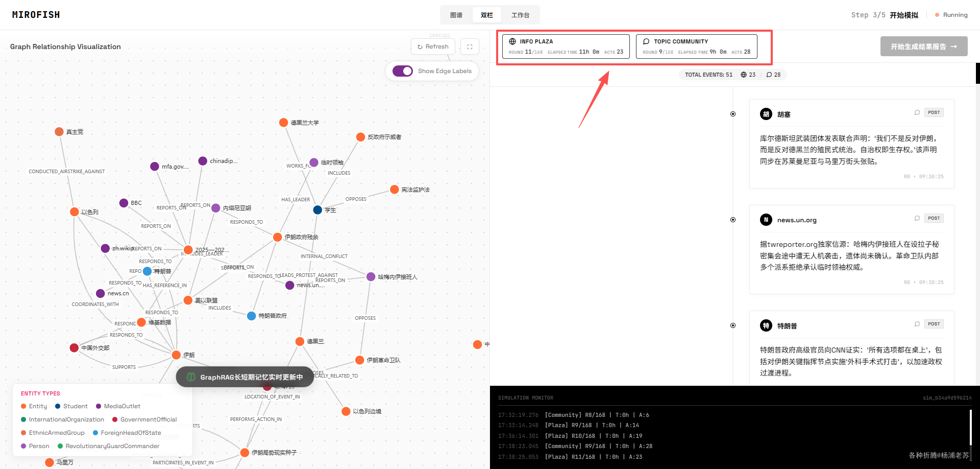The width and height of the screenshot is (980, 469).
Task: Click the MIROFISH logo
Action: pyautogui.click(x=36, y=15)
